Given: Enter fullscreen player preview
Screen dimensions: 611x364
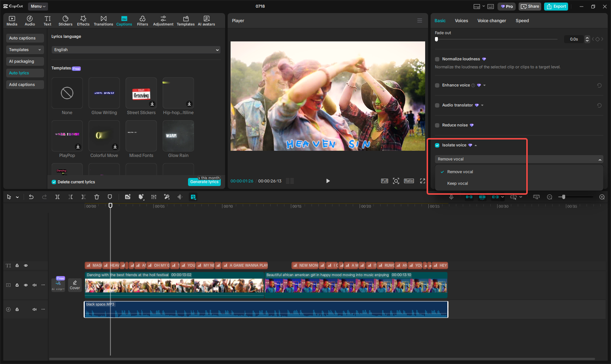Looking at the screenshot, I should pyautogui.click(x=423, y=181).
